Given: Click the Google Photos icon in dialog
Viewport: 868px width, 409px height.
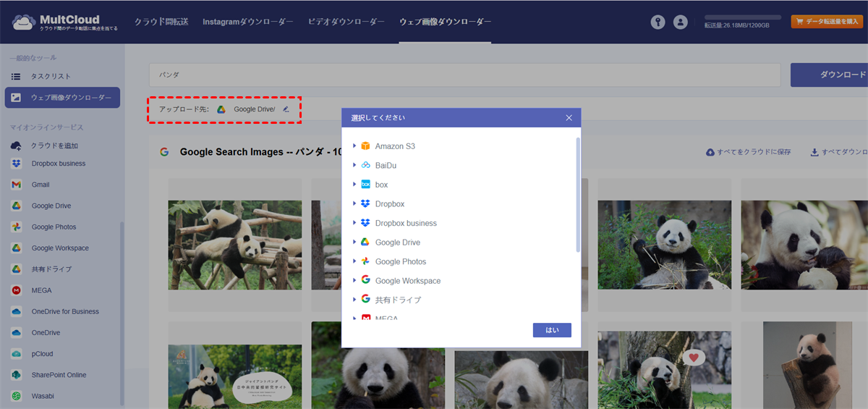Looking at the screenshot, I should click(x=366, y=261).
